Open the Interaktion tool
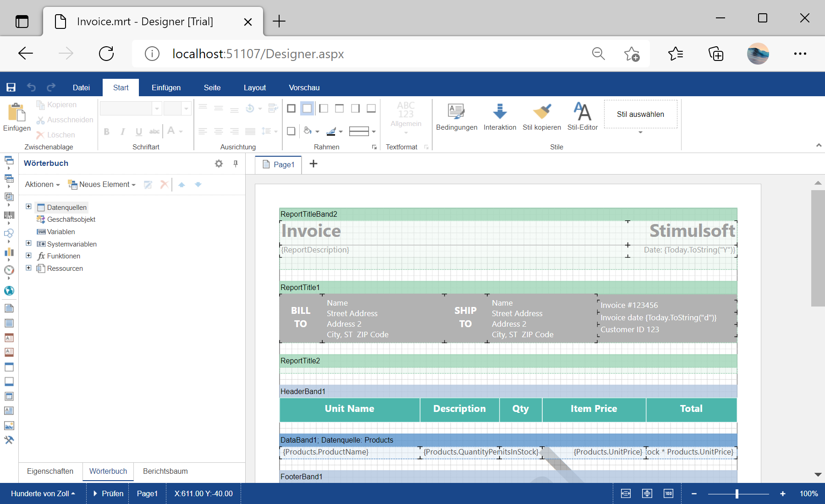This screenshot has height=504, width=825. tap(500, 117)
